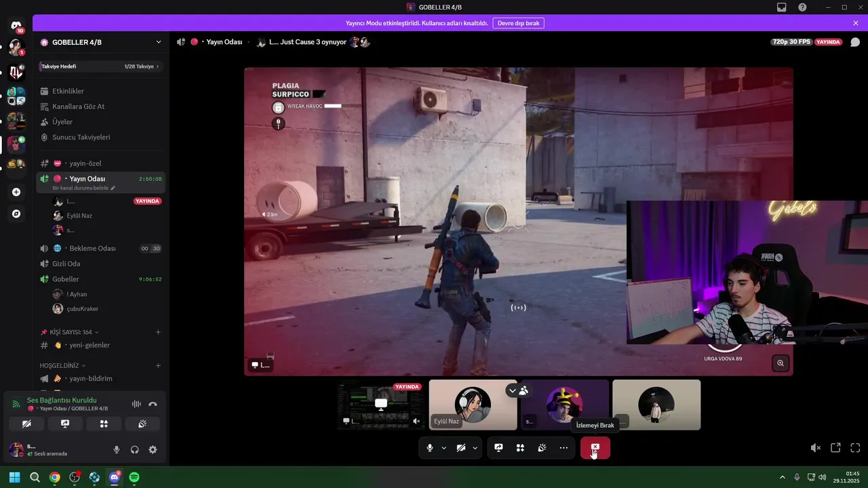The image size is (868, 488).
Task: Toggle deafen headphones in user panel
Action: coord(135,449)
